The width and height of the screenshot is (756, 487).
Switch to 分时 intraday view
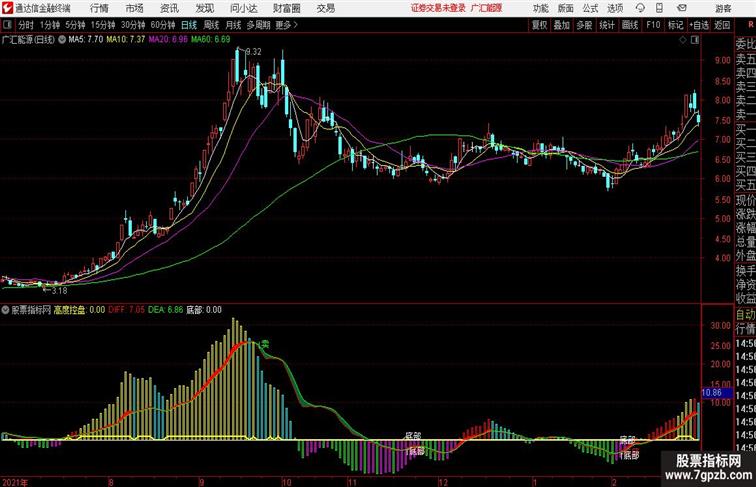pos(26,25)
